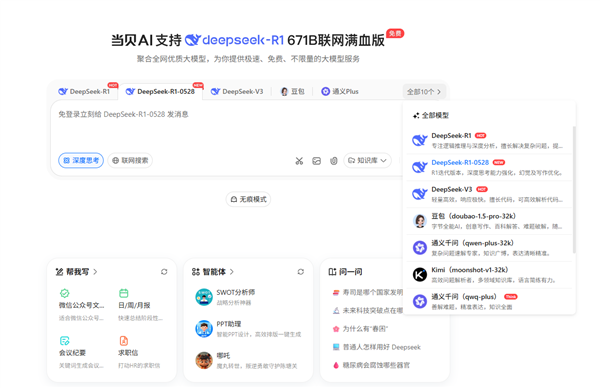Screen dimensions: 600x388
Task: Toggle the 深度思考 deep thinking mode
Action: 81,160
